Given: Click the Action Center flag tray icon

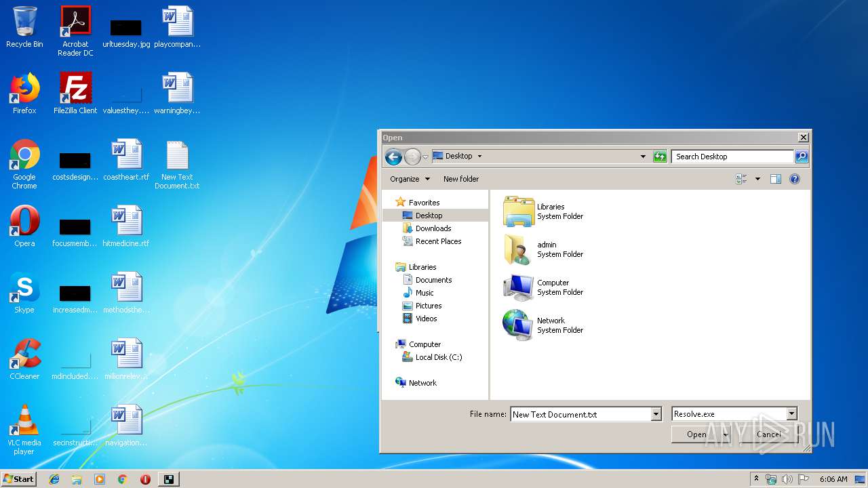Looking at the screenshot, I should click(804, 479).
